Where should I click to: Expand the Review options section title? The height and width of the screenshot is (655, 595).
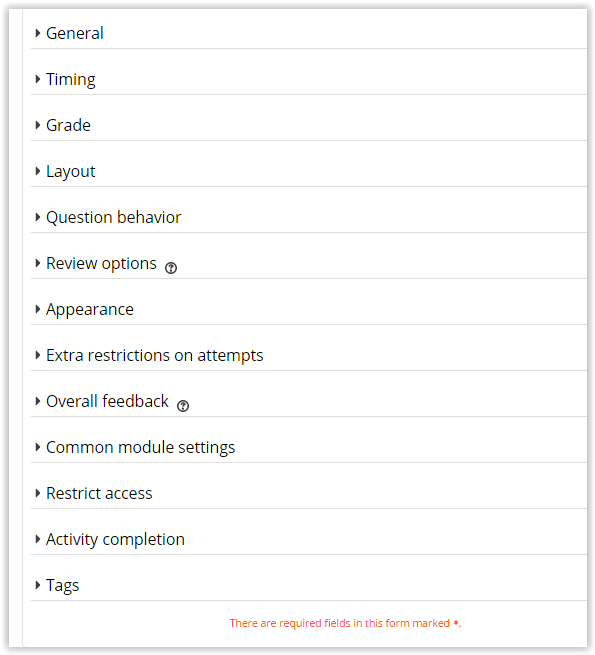pos(101,264)
